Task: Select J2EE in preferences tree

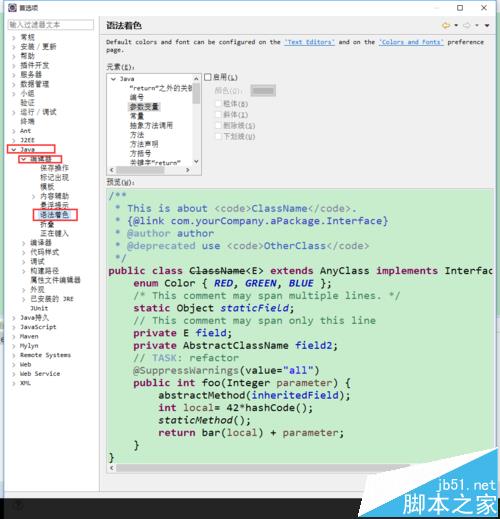Action: (27, 140)
